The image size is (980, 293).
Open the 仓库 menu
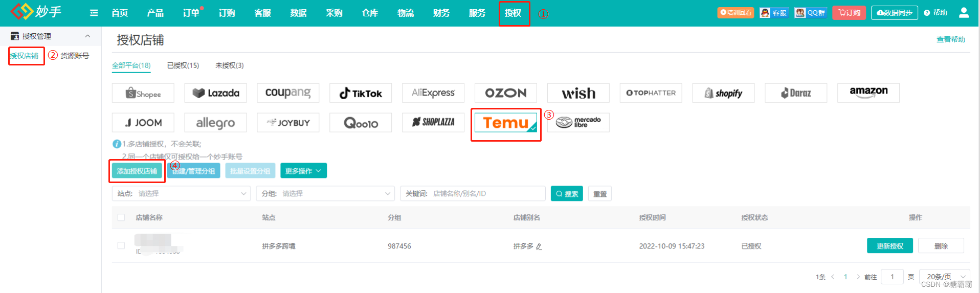(370, 13)
